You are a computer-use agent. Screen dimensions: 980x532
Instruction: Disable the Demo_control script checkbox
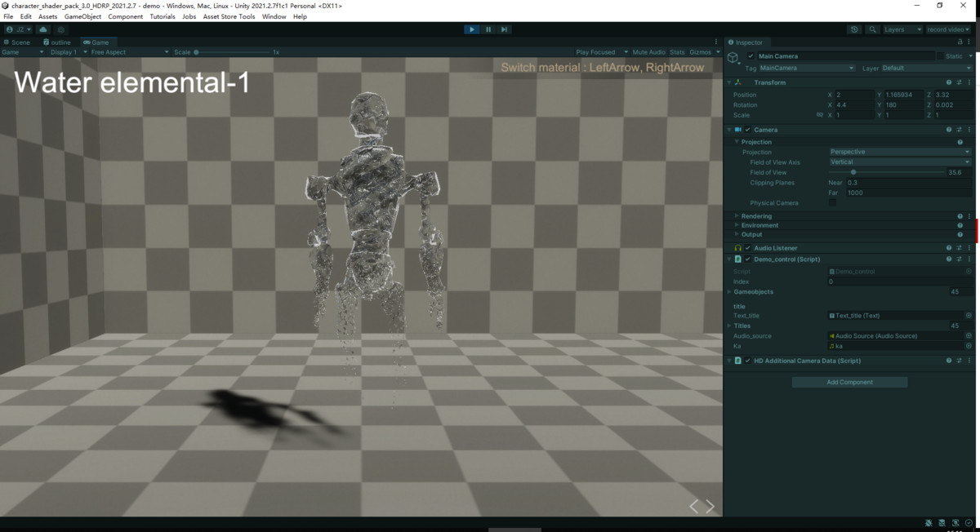[x=746, y=259]
